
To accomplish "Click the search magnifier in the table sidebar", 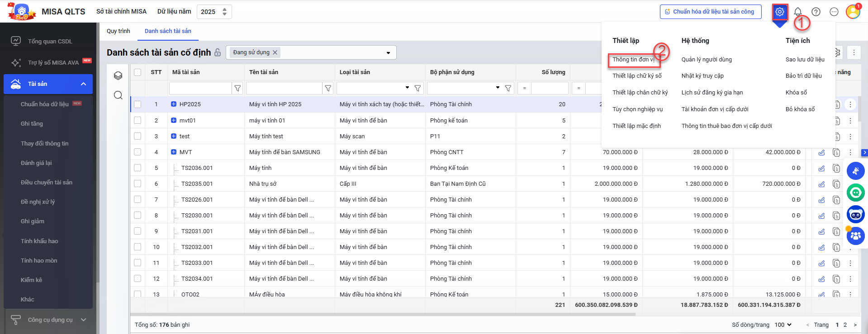I will (118, 95).
